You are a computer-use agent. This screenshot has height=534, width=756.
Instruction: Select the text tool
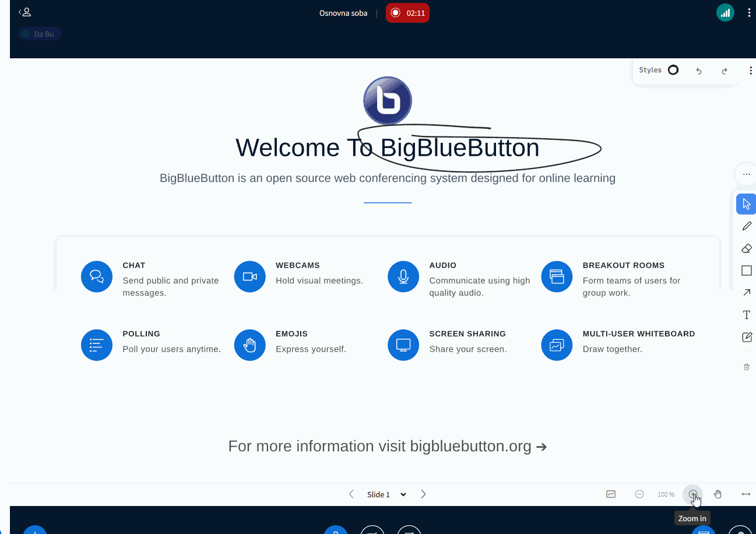747,314
